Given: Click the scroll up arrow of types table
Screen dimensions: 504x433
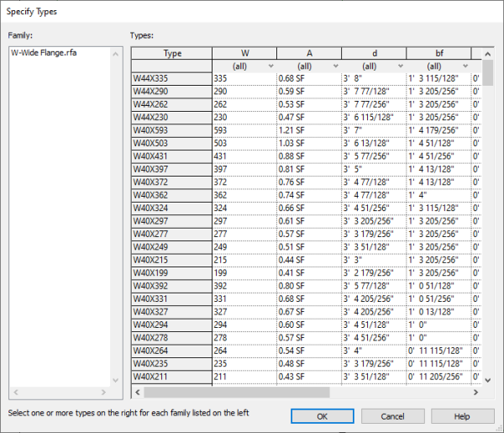Looking at the screenshot, I should tap(488, 53).
